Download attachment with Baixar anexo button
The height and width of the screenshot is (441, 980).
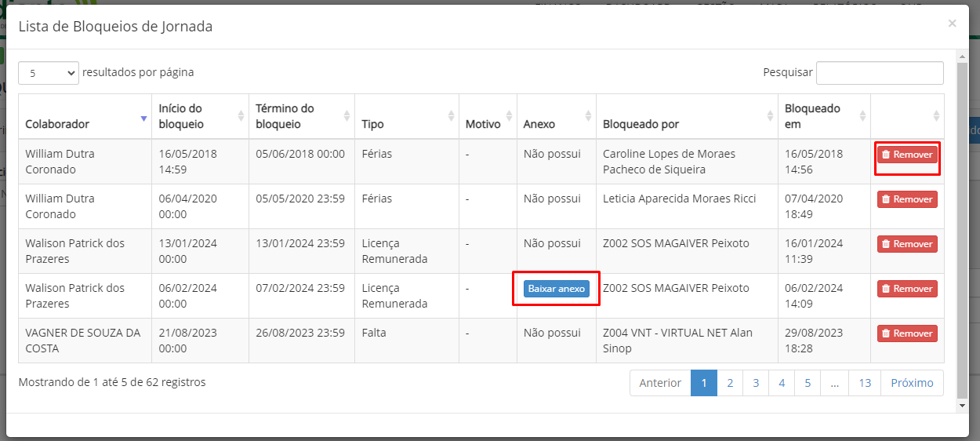click(556, 289)
